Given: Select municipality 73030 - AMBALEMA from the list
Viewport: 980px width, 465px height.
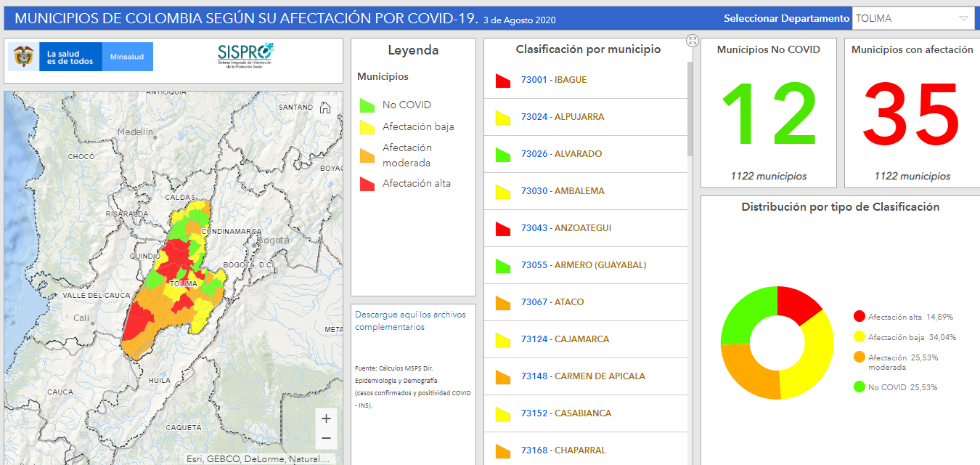Looking at the screenshot, I should pos(562,191).
